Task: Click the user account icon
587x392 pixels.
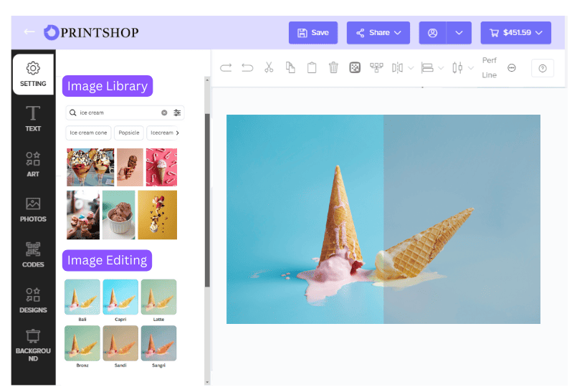Action: [x=432, y=32]
